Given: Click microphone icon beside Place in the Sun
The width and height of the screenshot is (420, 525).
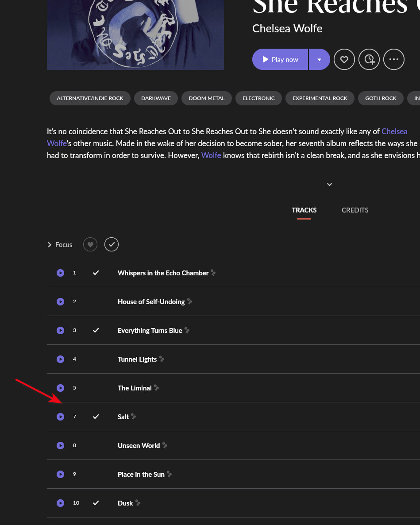Looking at the screenshot, I should [170, 475].
